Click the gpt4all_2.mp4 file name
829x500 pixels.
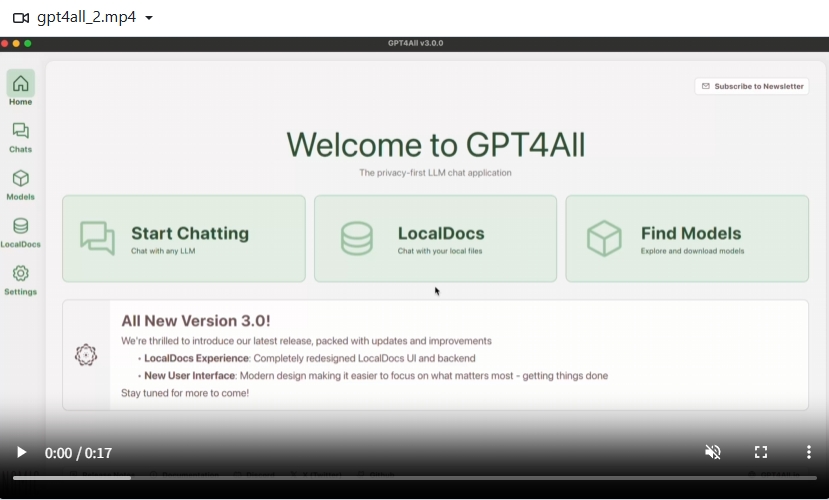tap(87, 17)
